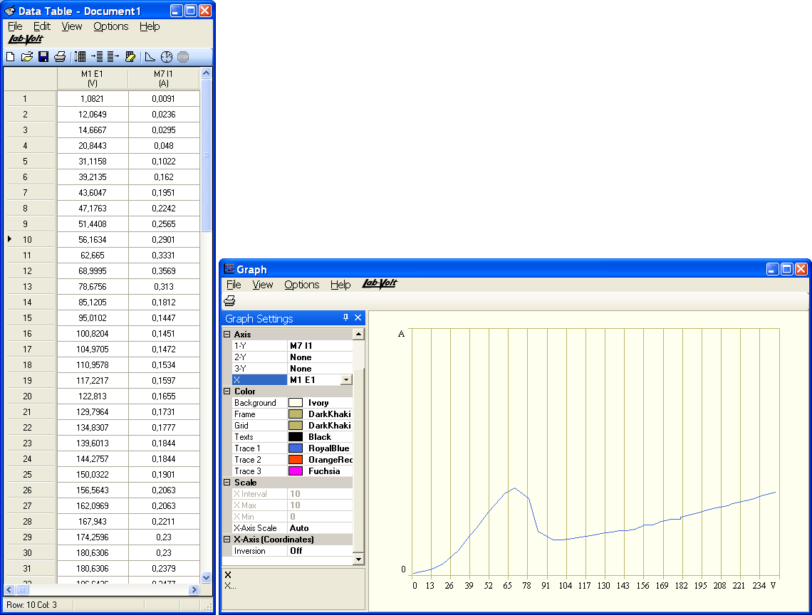Collapse the Color section
Image resolution: width=812 pixels, height=615 pixels.
coord(226,392)
